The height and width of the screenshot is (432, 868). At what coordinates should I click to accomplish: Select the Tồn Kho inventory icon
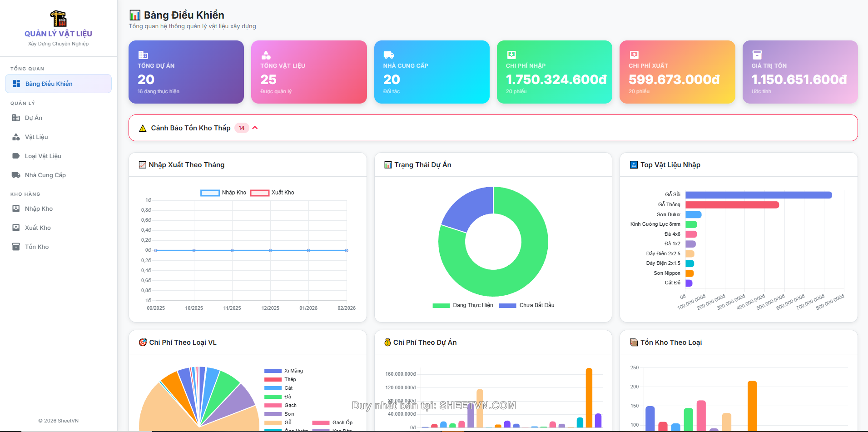tap(16, 247)
